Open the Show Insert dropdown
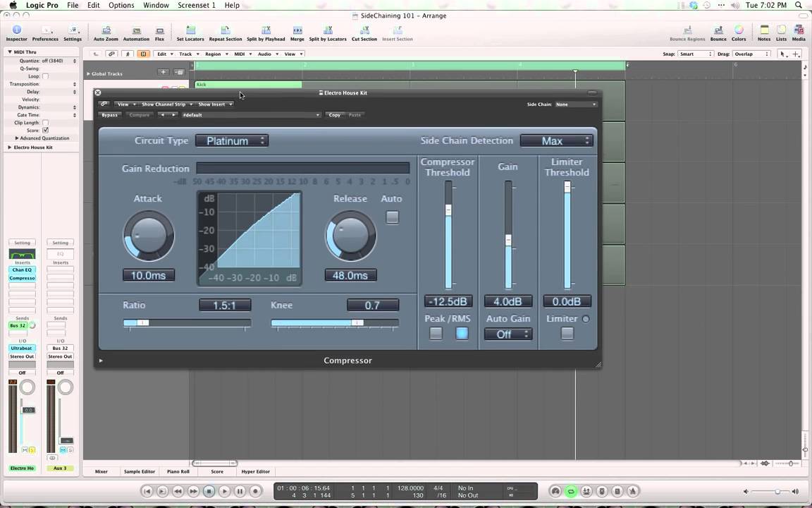The image size is (812, 508). point(215,104)
